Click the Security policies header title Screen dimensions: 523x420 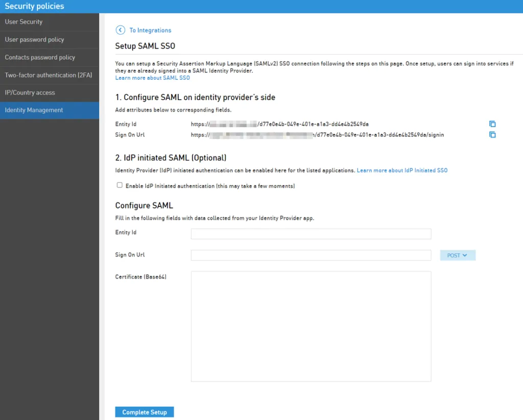tap(34, 6)
